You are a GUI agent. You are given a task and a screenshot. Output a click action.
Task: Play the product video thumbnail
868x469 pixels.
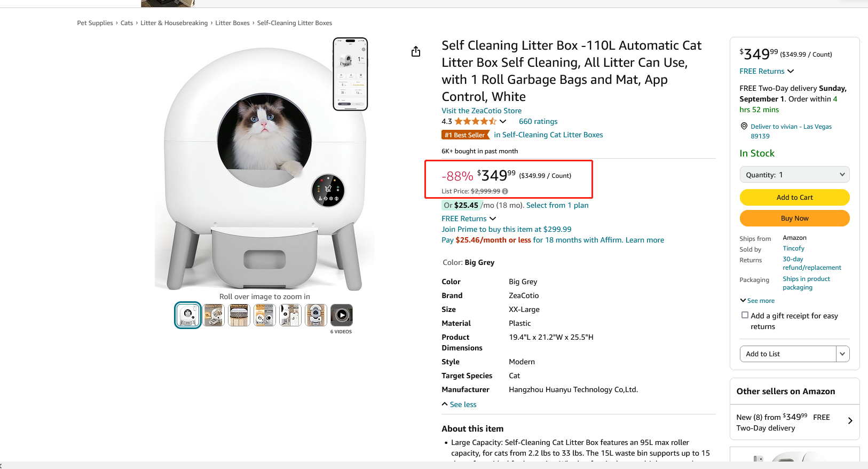[342, 315]
